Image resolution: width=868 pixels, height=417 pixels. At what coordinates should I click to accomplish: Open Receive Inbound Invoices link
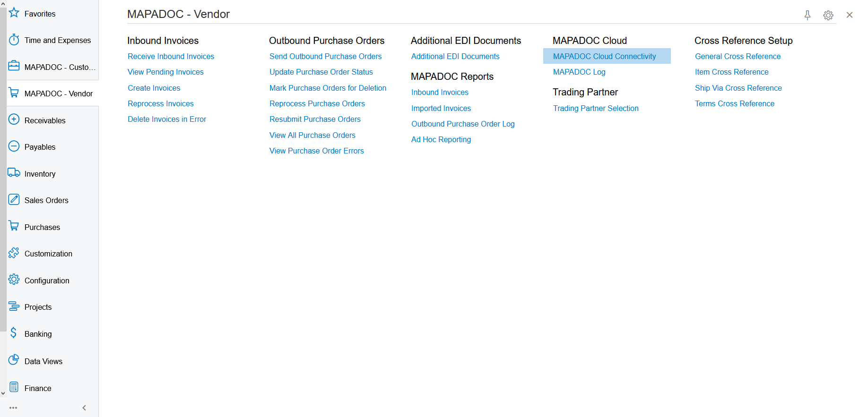(171, 56)
